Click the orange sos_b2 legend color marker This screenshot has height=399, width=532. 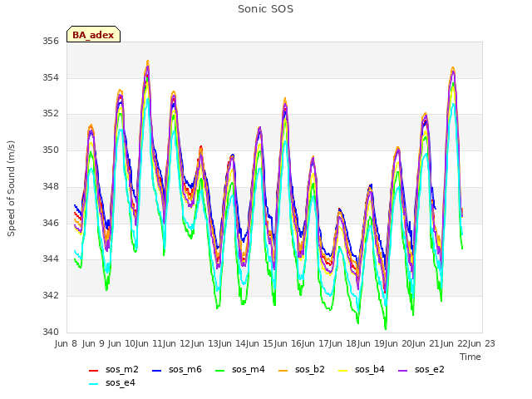point(283,371)
